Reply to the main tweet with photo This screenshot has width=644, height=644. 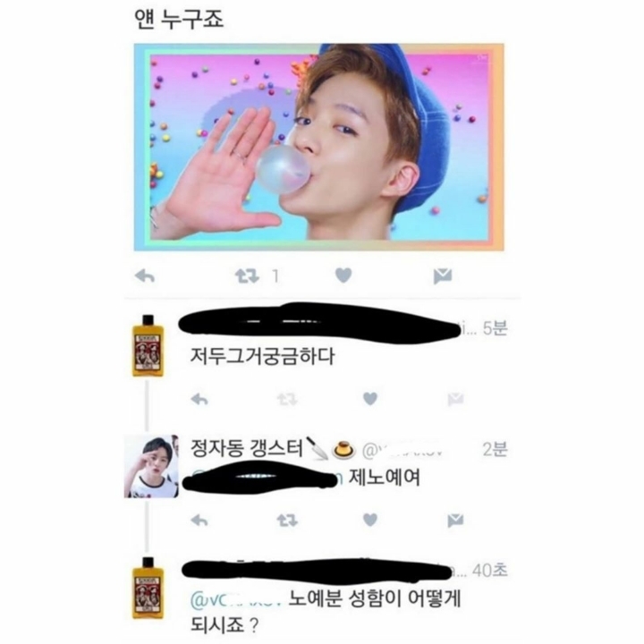click(x=145, y=276)
